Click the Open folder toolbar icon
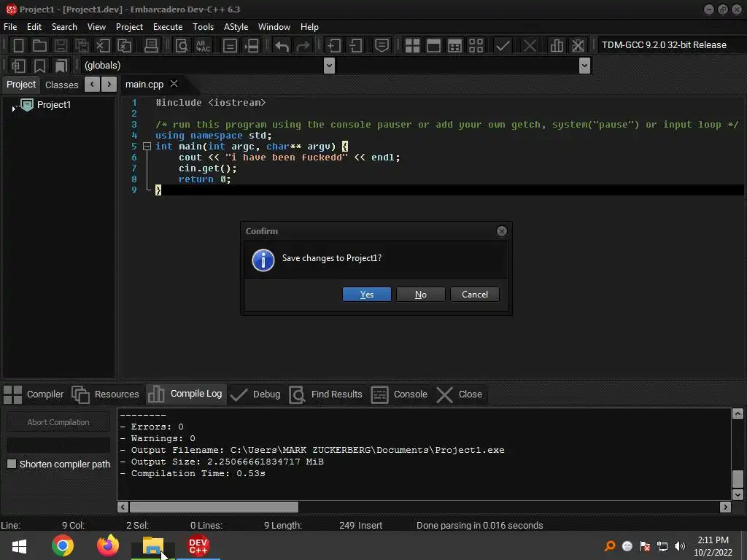 pyautogui.click(x=39, y=46)
